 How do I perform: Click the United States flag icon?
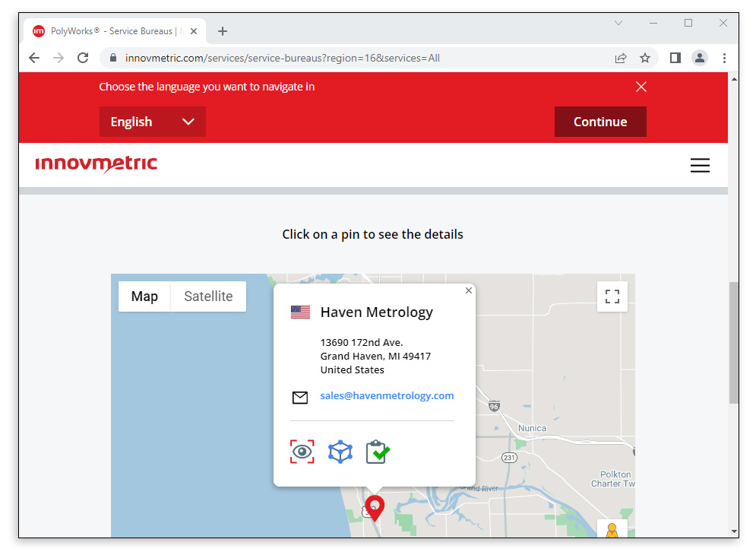pyautogui.click(x=300, y=312)
